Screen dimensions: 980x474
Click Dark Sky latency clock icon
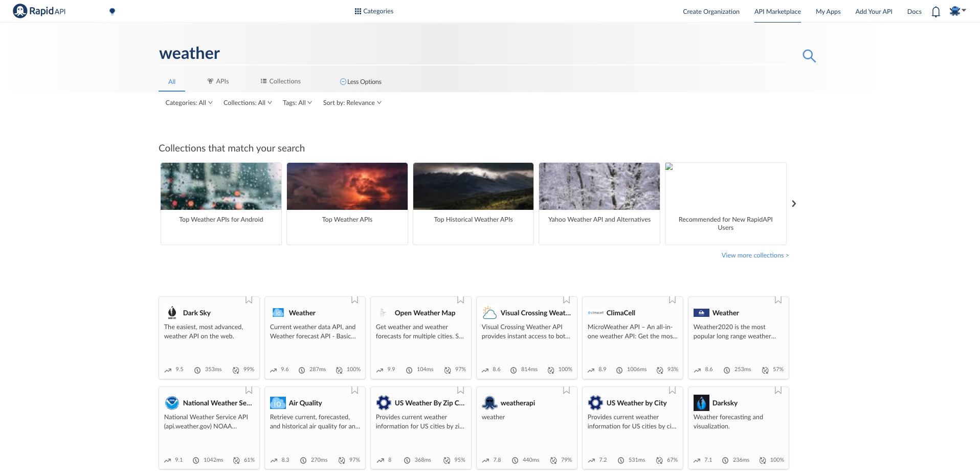click(197, 370)
